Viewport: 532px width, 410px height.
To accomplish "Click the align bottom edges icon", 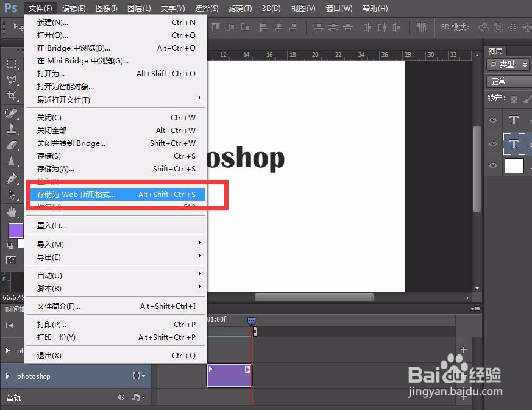I will click(245, 27).
